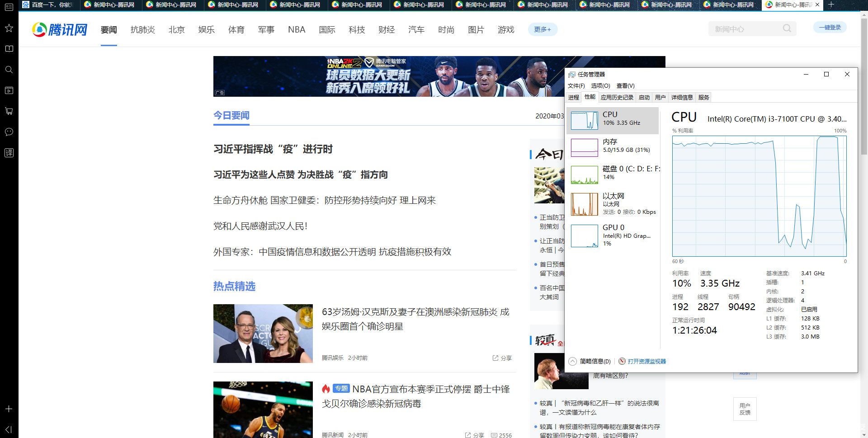
Task: Switch to 服务 tab
Action: tap(704, 97)
